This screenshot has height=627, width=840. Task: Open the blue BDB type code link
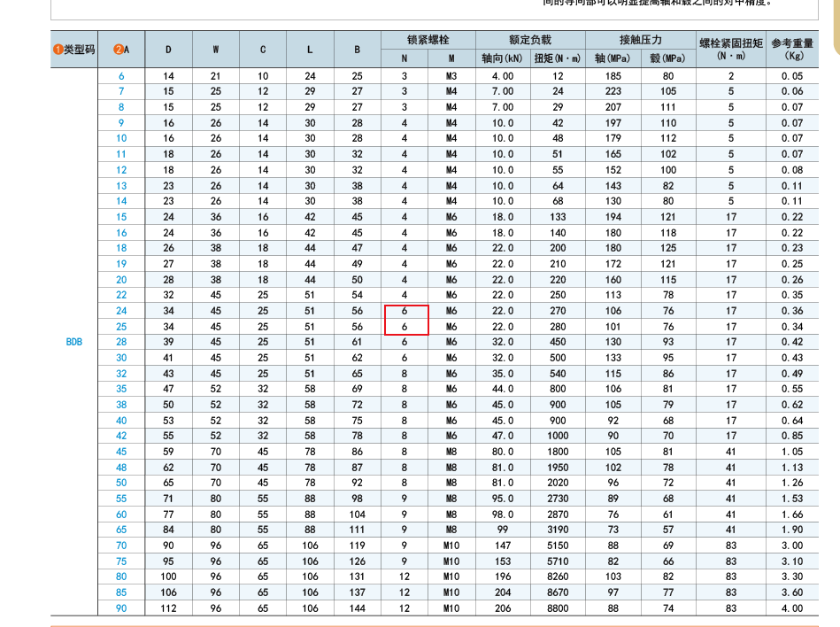(74, 342)
